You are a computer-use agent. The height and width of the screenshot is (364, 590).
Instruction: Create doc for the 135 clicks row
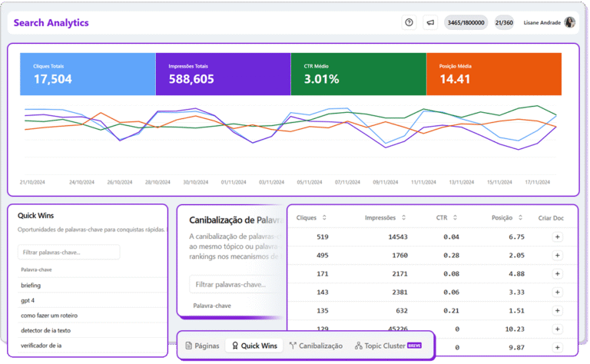coord(557,311)
